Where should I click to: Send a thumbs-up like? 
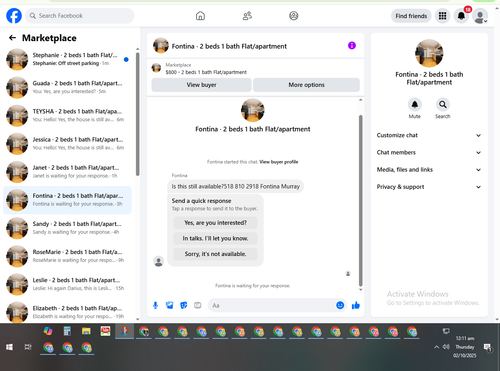(356, 305)
